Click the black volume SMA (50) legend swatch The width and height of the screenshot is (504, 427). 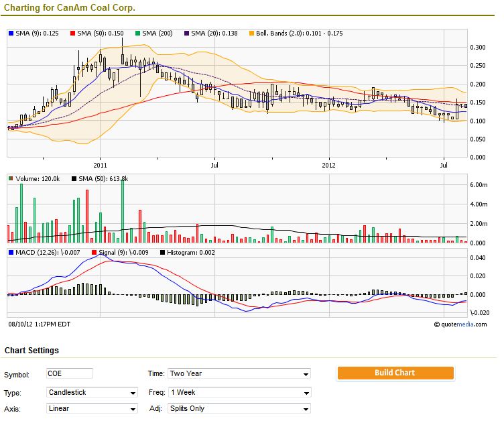coord(74,178)
